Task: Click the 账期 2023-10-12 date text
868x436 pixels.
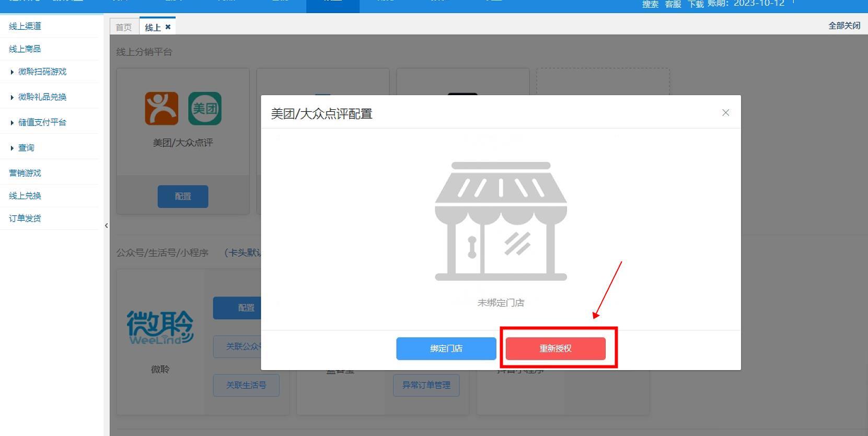Action: [x=746, y=4]
